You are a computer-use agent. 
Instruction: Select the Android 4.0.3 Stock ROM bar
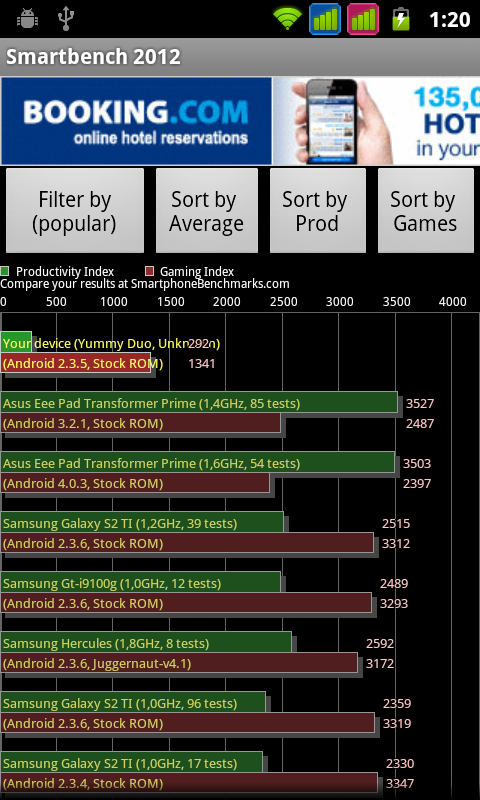(x=135, y=483)
